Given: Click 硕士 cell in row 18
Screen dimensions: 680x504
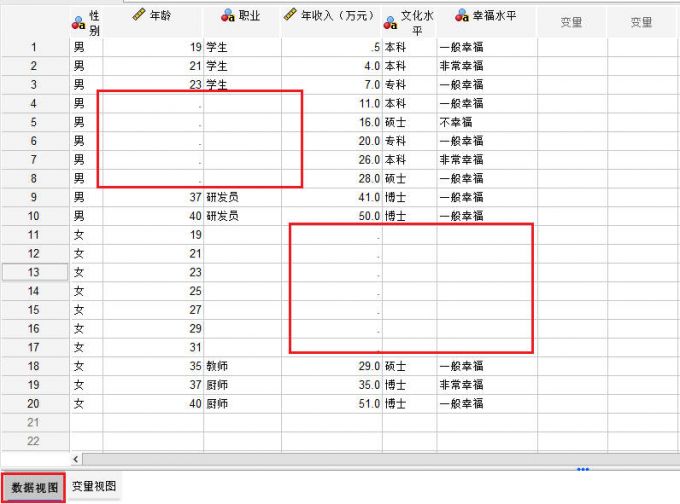Looking at the screenshot, I should [x=409, y=366].
